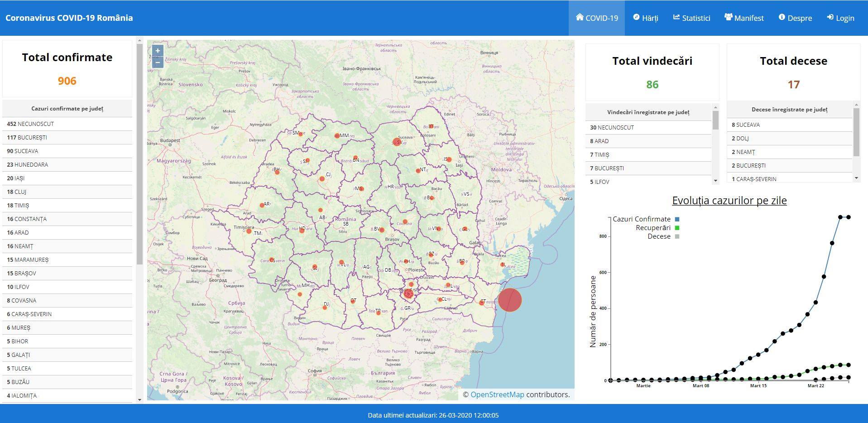Click the map zoom out minus button
The image size is (868, 423).
[x=158, y=62]
